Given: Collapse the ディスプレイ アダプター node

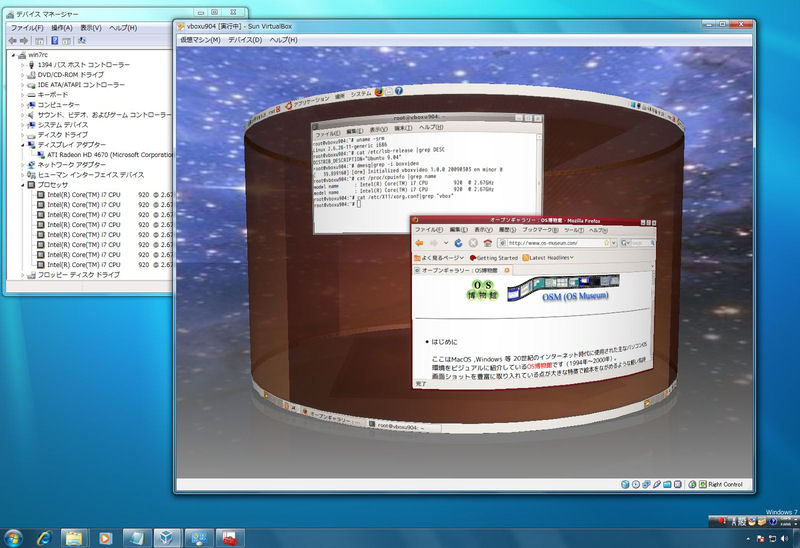Looking at the screenshot, I should [22, 145].
